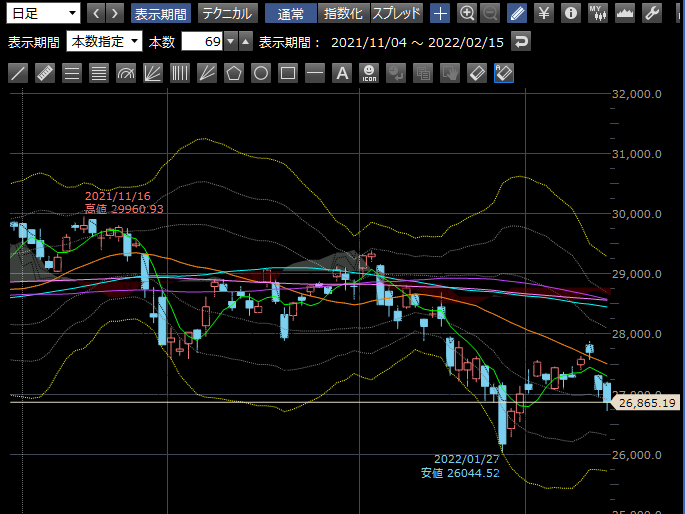Click the bar count input field showing 69
The height and width of the screenshot is (514, 685).
tap(203, 42)
